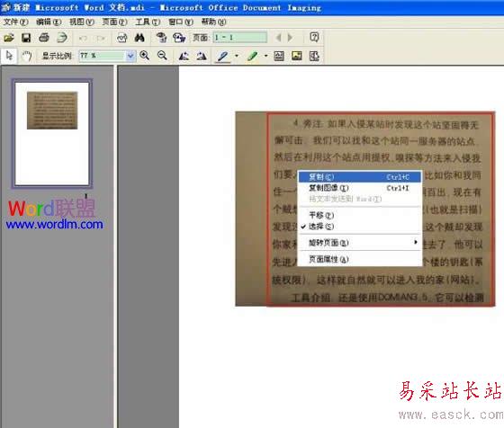Image resolution: width=504 pixels, height=428 pixels.
Task: Open the 文件(F) menu
Action: click(16, 22)
